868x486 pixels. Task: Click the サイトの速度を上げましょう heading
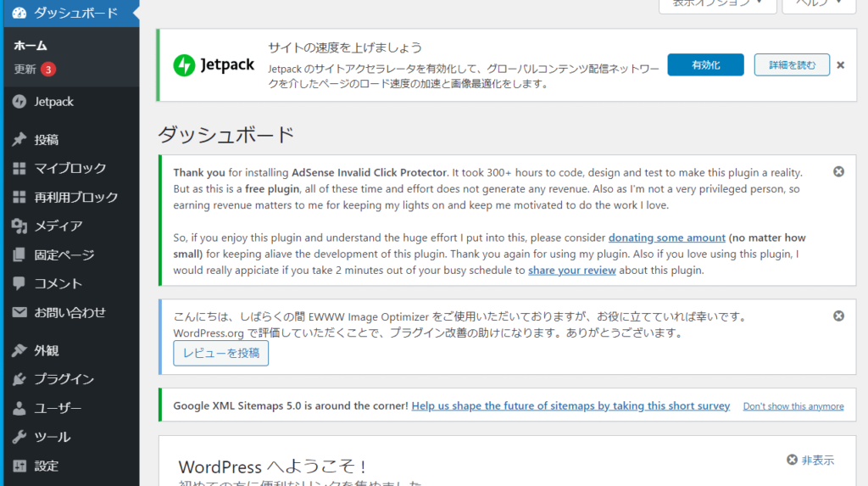click(x=345, y=47)
